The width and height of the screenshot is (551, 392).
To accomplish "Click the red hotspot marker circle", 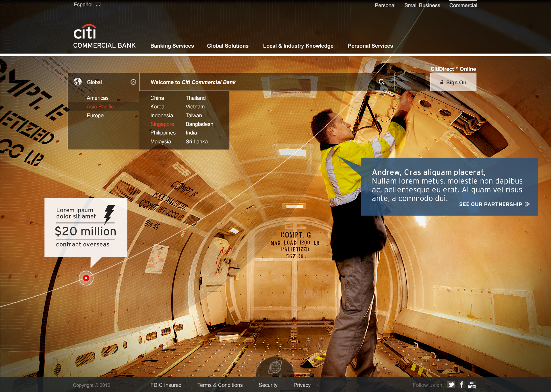I will coord(86,278).
